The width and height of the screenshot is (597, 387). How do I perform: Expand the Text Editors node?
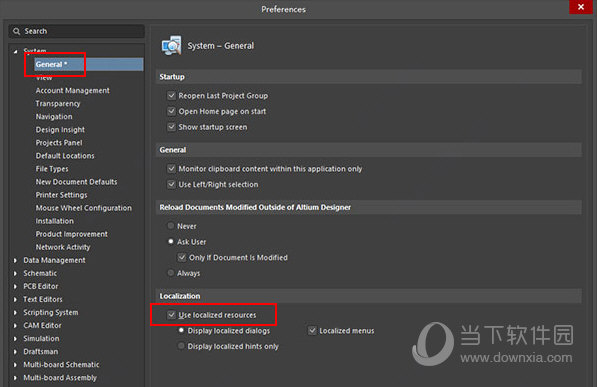click(15, 300)
